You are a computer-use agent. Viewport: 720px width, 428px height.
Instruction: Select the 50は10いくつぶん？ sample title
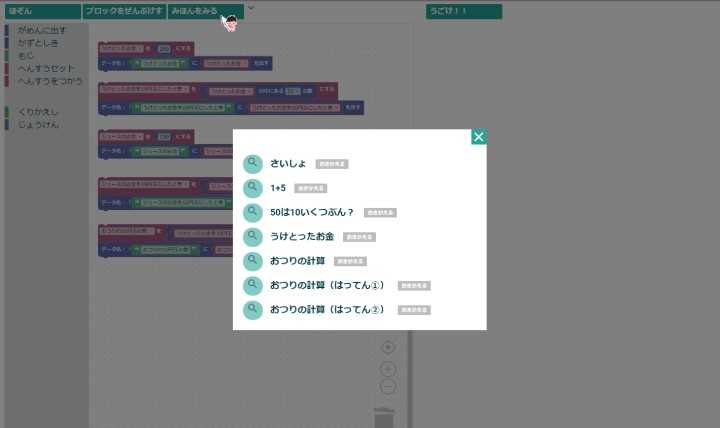(x=312, y=212)
